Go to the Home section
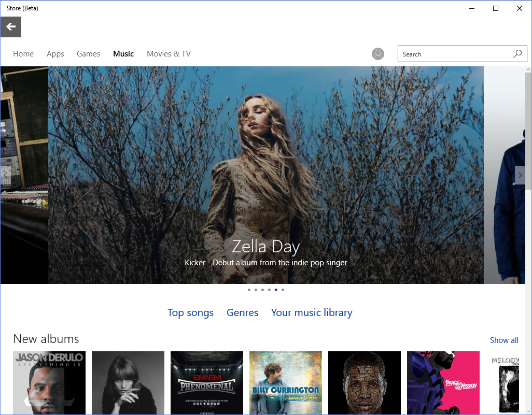Image resolution: width=532 pixels, height=415 pixels. tap(23, 53)
